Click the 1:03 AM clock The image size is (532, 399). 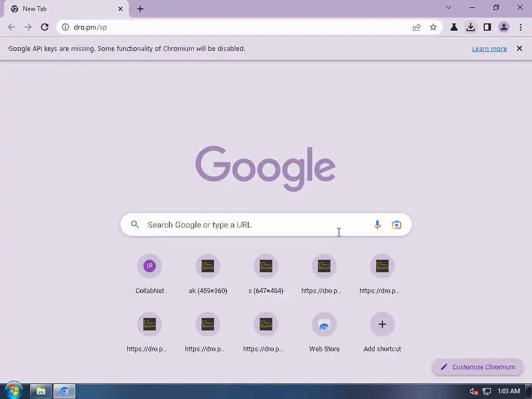point(509,391)
